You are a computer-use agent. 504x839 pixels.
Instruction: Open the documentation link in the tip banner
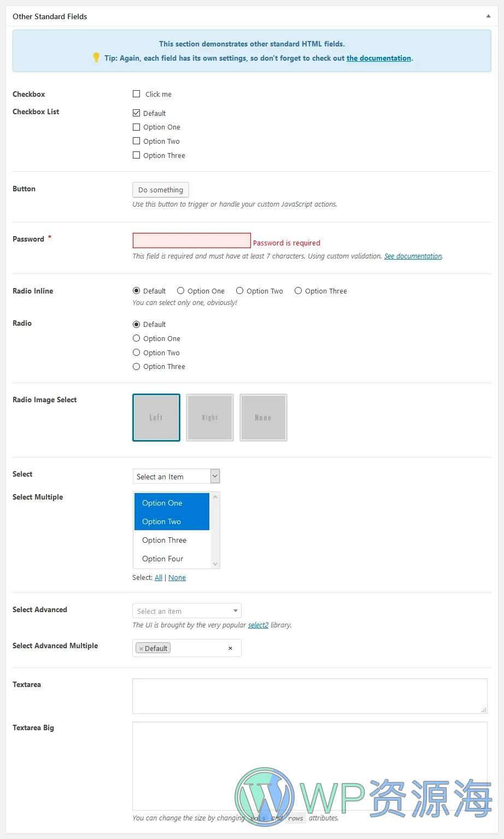point(379,58)
